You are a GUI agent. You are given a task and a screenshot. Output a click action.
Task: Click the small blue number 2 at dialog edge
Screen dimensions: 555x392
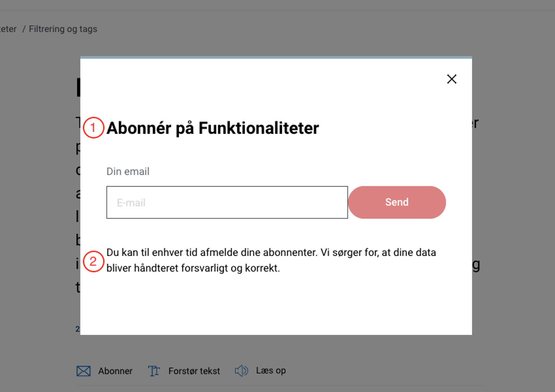tap(78, 329)
